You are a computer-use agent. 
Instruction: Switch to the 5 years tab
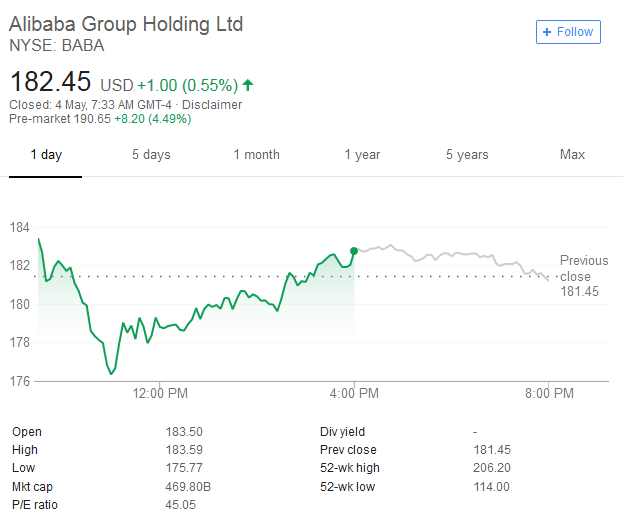tap(467, 155)
